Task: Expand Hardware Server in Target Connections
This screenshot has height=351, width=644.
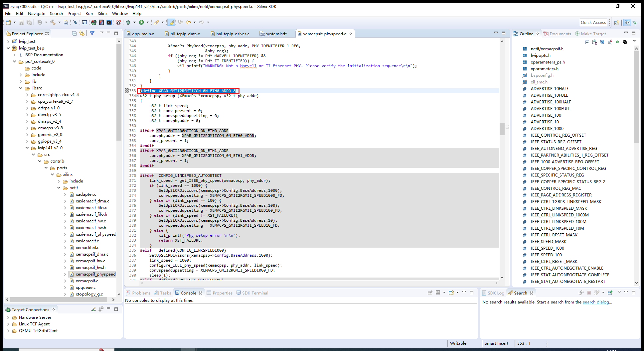Action: coord(8,317)
